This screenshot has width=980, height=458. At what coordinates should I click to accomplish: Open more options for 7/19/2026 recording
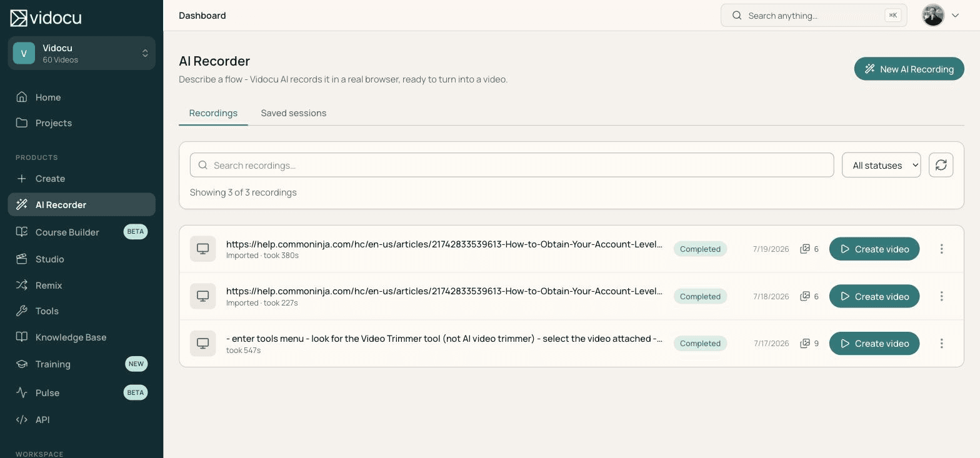(941, 249)
